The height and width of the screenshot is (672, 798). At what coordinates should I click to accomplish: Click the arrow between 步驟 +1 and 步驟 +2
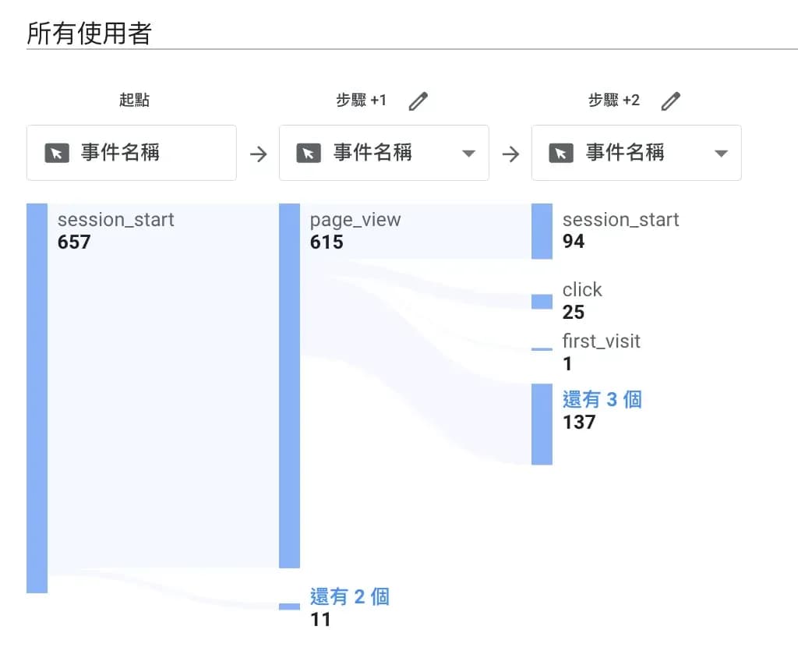click(510, 154)
